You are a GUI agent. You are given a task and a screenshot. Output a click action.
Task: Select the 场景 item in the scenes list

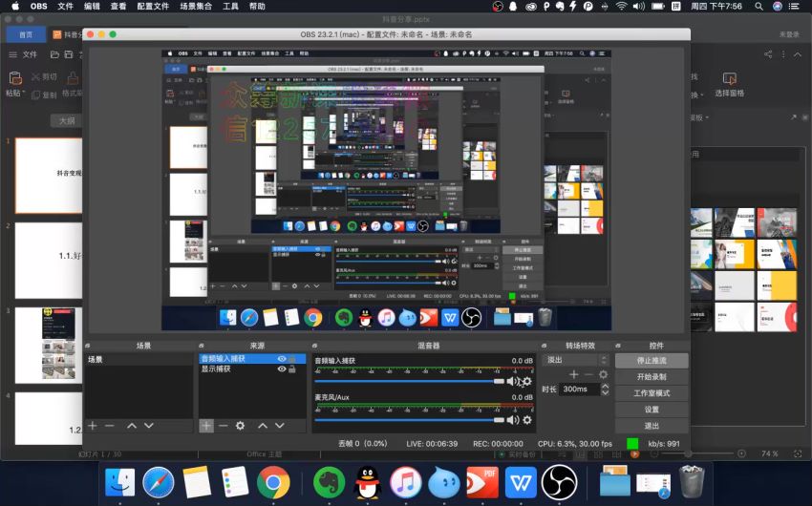click(x=139, y=359)
